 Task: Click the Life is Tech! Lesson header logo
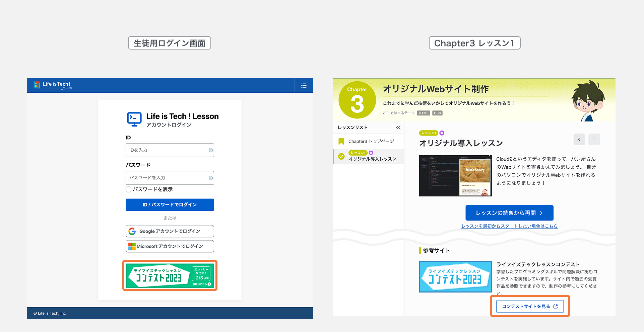53,85
